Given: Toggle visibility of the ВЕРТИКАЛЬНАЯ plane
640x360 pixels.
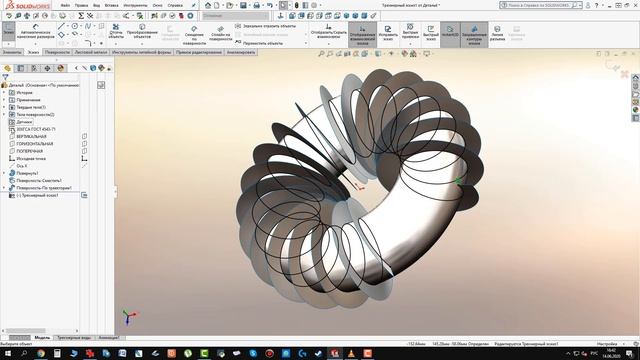Looking at the screenshot, I should (84, 136).
